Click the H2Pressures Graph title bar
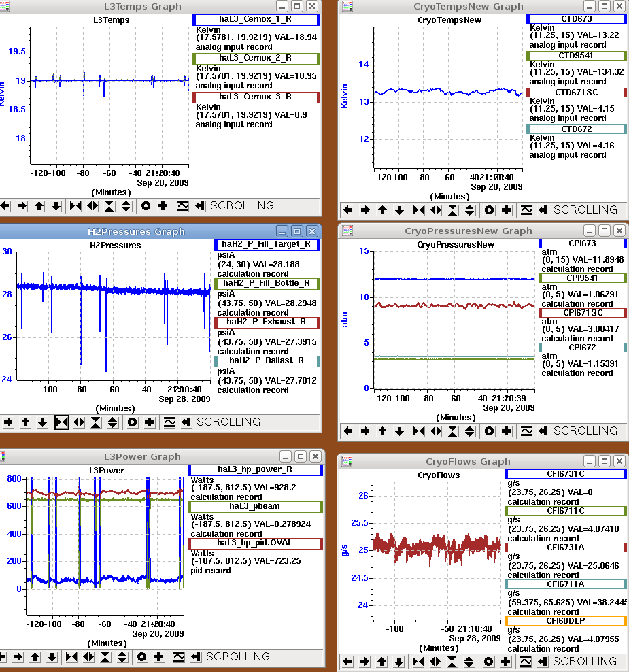 [x=136, y=231]
